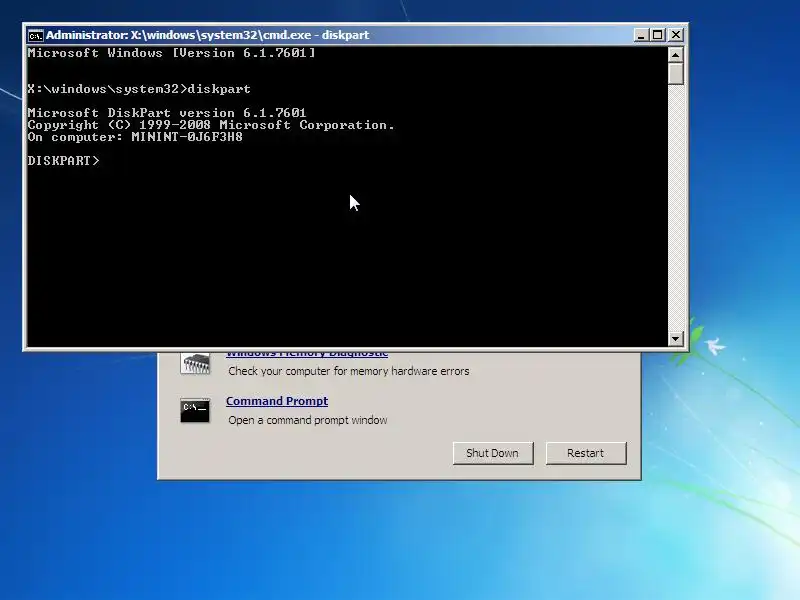800x600 pixels.
Task: Click the console vertical scrollbar thumb
Action: tap(675, 73)
